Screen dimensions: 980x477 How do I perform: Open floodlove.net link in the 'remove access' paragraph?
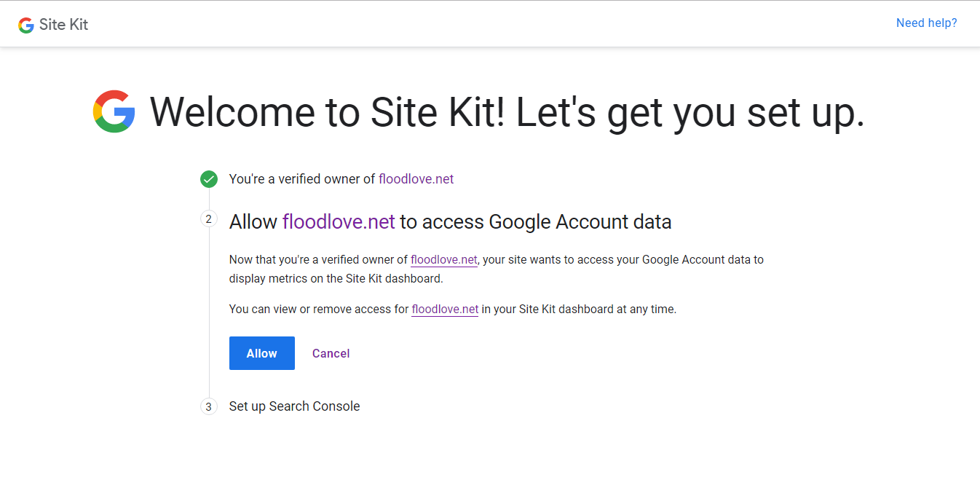445,309
